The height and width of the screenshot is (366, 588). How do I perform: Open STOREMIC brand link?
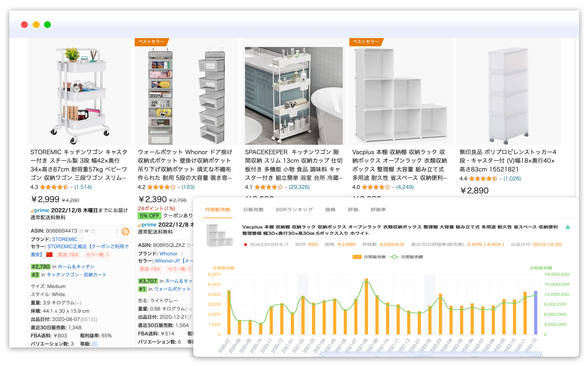click(x=65, y=239)
